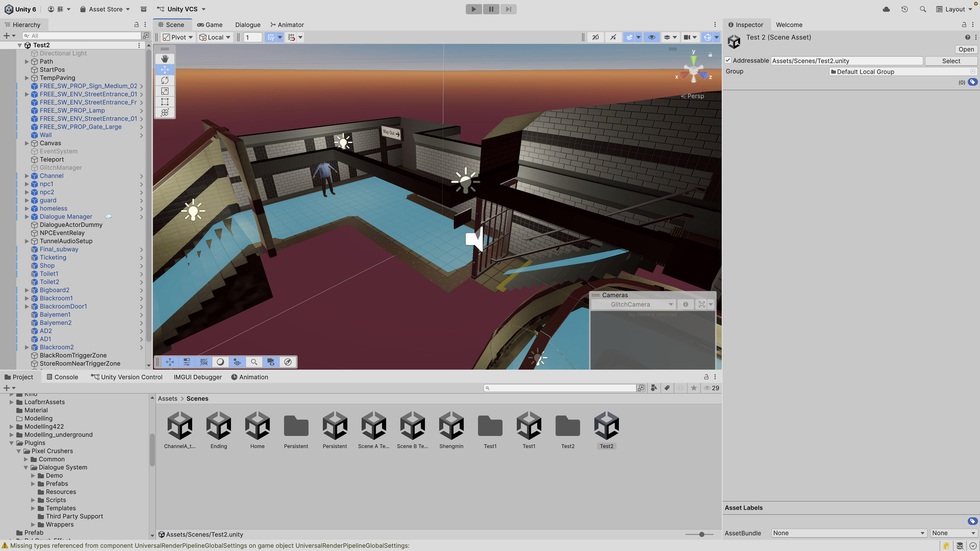Click the Pause button
Screen dimensions: 980x551
point(491,9)
